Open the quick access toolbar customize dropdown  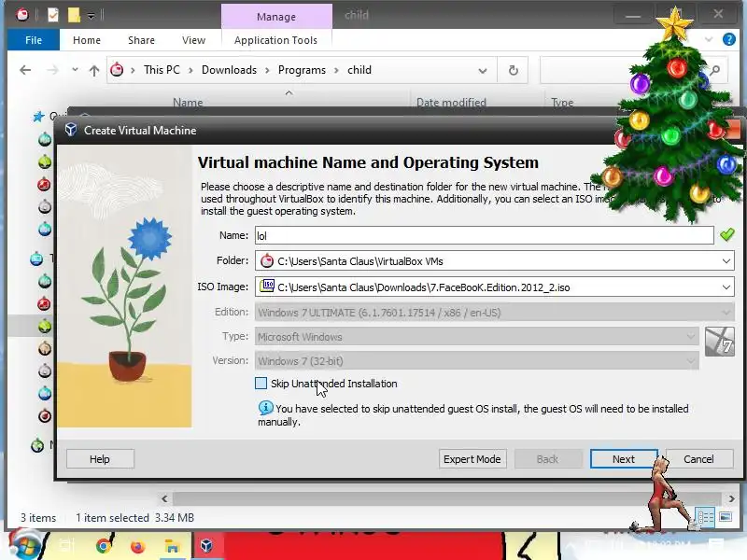tap(91, 16)
